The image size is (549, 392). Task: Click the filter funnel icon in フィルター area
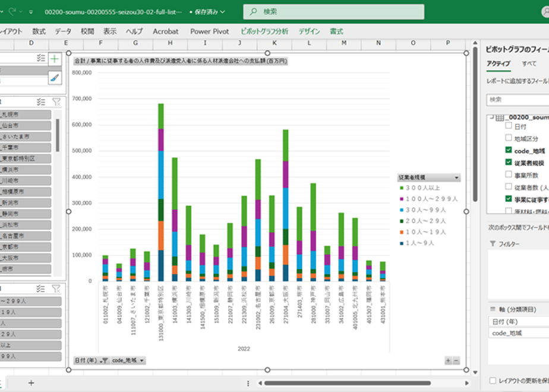493,244
